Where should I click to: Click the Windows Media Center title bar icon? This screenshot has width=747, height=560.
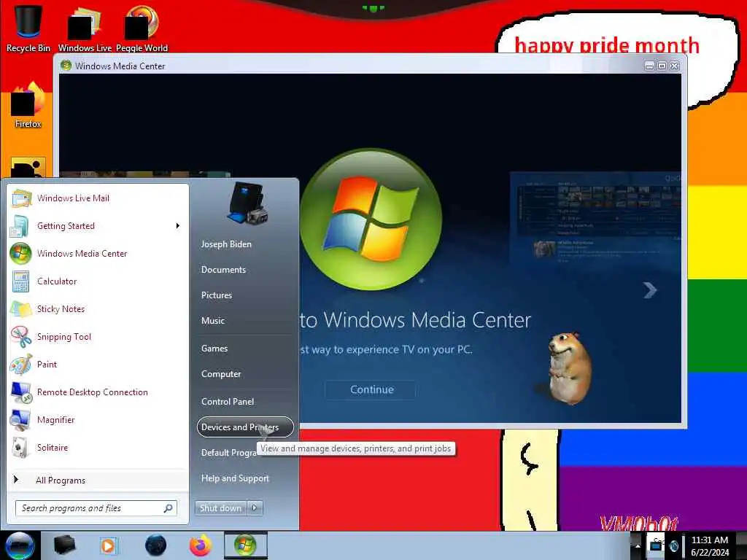(66, 66)
